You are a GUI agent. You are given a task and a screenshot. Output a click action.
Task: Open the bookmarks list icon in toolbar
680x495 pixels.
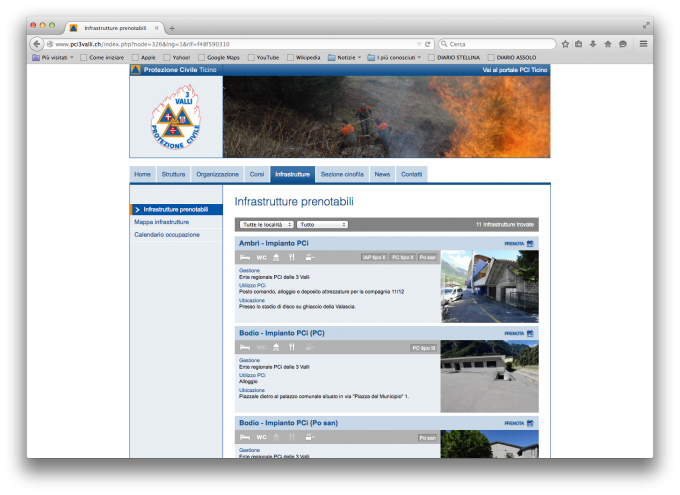[579, 44]
